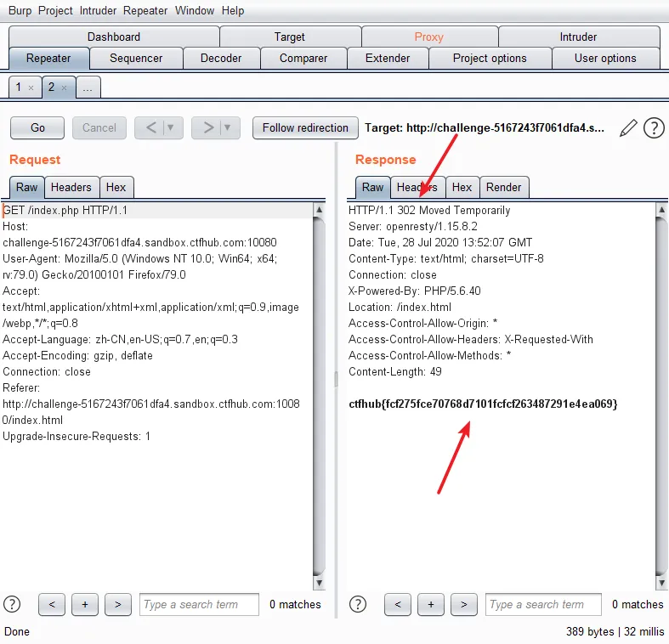Click the Cancel button
This screenshot has height=644, width=669.
pyautogui.click(x=99, y=127)
